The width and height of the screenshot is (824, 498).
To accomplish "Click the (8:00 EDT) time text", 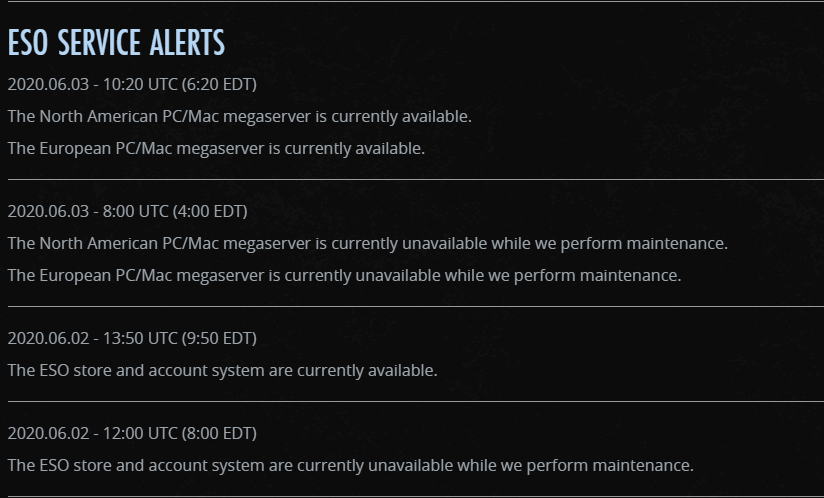I will click(x=220, y=433).
